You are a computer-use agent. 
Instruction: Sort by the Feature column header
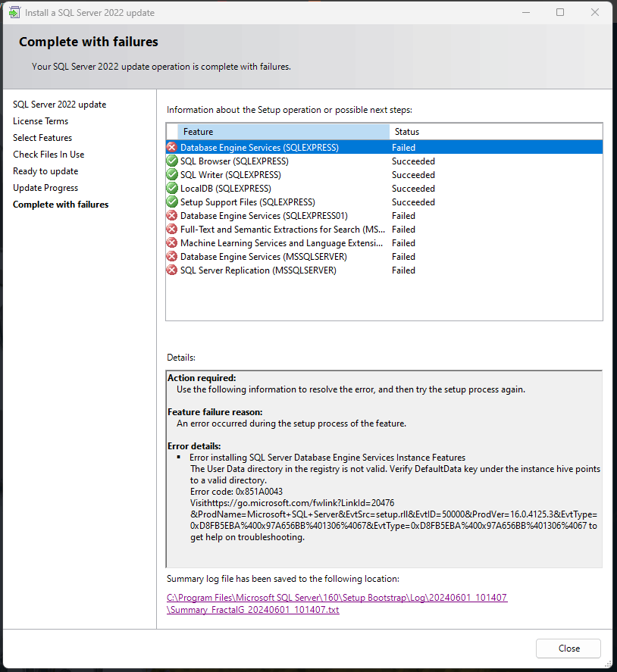[283, 132]
